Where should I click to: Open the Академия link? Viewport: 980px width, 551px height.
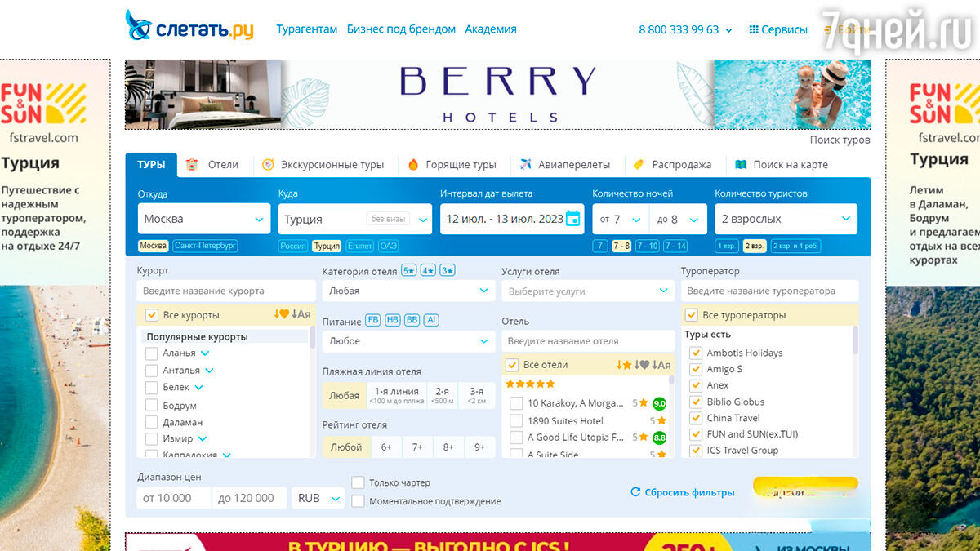491,29
